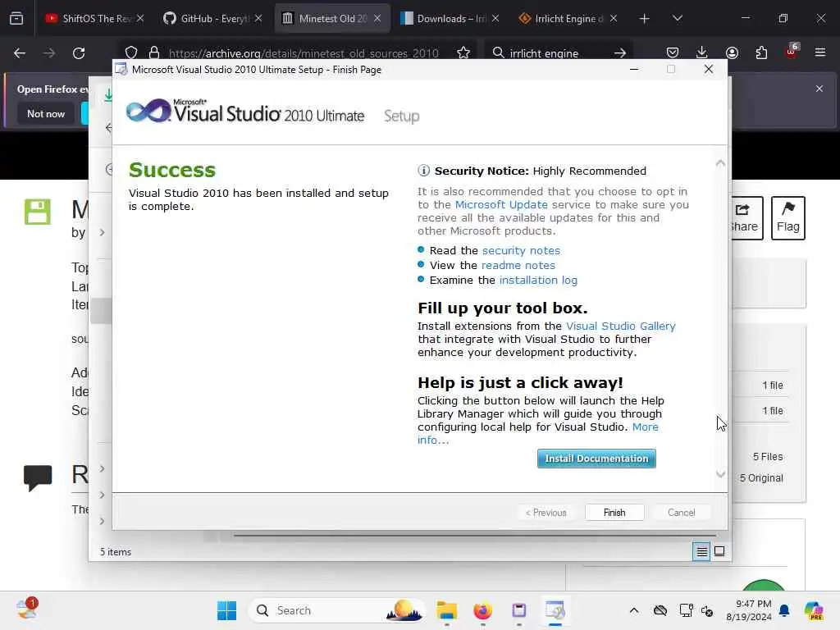Click the 5 Files text
This screenshot has height=630, width=840.
(x=768, y=456)
